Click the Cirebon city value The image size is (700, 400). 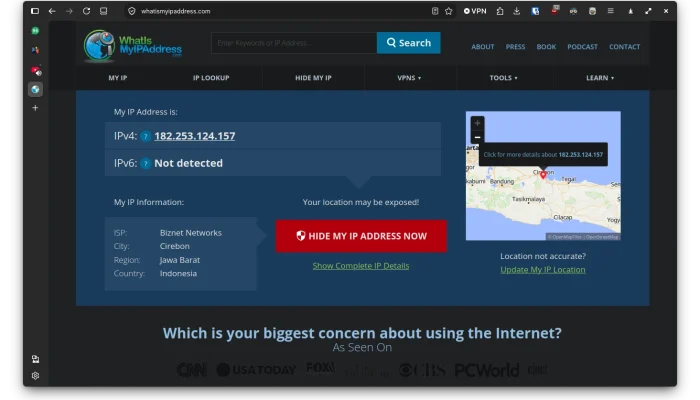coord(175,246)
